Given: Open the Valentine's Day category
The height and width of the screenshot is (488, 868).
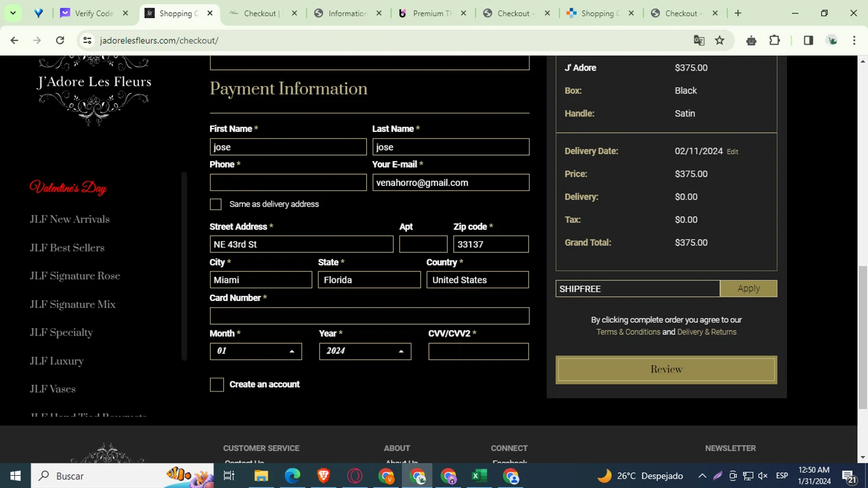Looking at the screenshot, I should pyautogui.click(x=68, y=188).
